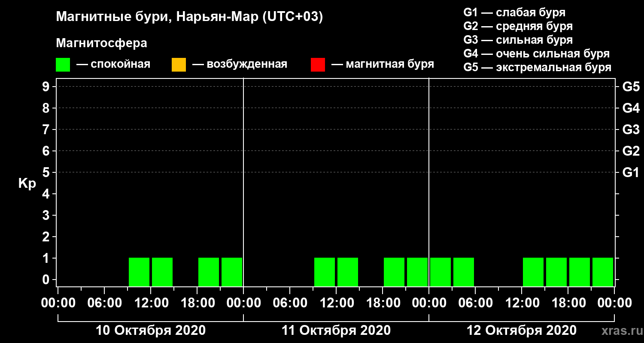644x343 pixels.
Task: Click the 09:00–12:00 green bar on 11 October
Action: tap(325, 272)
